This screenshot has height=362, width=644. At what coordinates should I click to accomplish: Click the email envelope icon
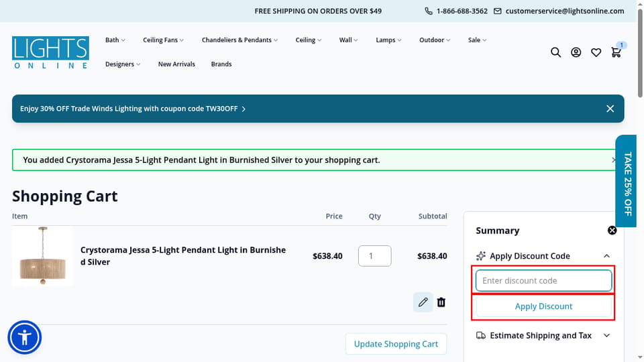497,11
